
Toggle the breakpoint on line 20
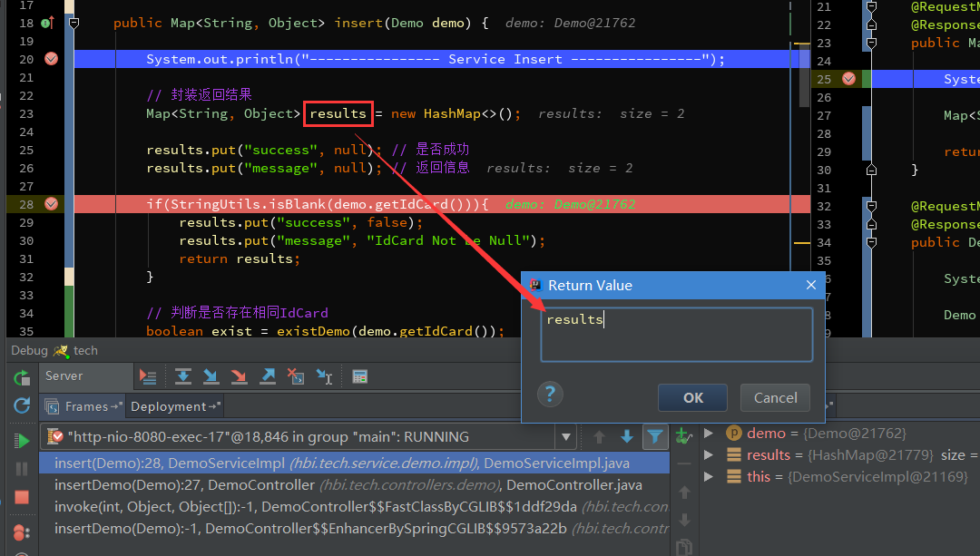[51, 58]
